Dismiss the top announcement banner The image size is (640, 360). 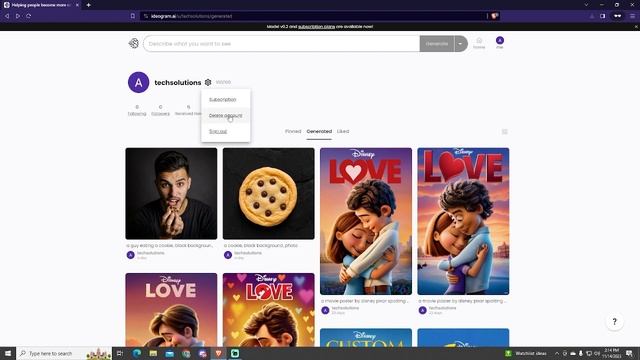tap(636, 27)
